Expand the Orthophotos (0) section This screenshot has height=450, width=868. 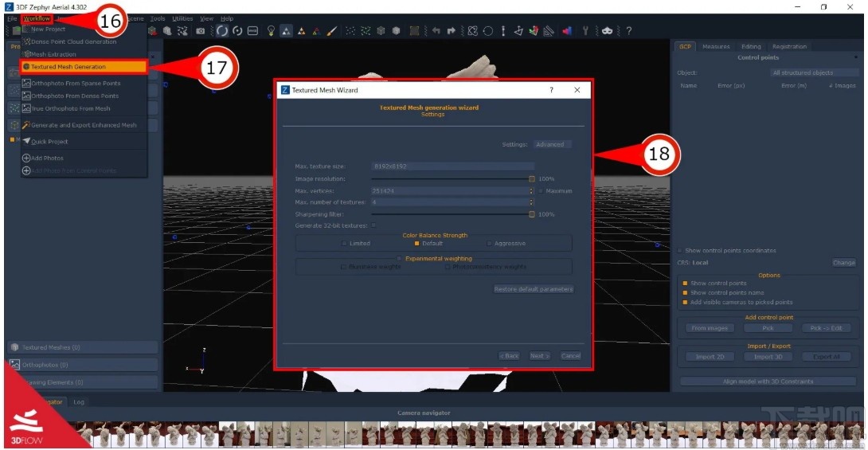coord(83,365)
